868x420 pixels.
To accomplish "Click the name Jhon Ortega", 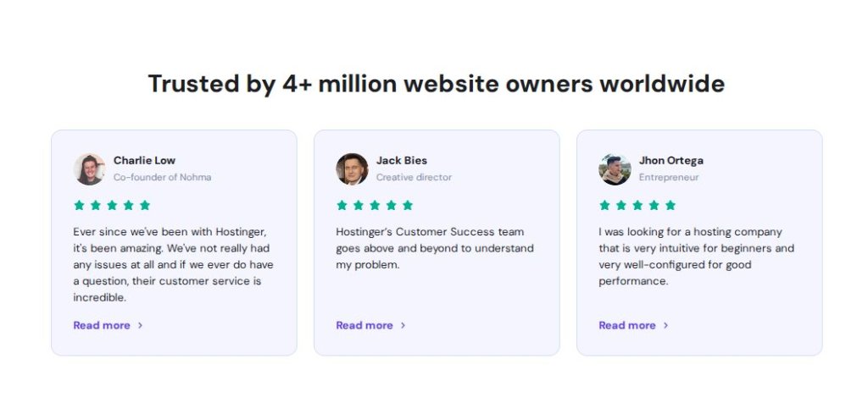I will click(670, 160).
